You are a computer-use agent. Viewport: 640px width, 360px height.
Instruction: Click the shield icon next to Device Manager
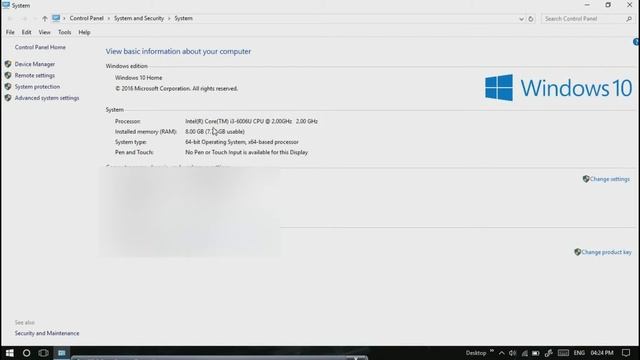coord(8,64)
